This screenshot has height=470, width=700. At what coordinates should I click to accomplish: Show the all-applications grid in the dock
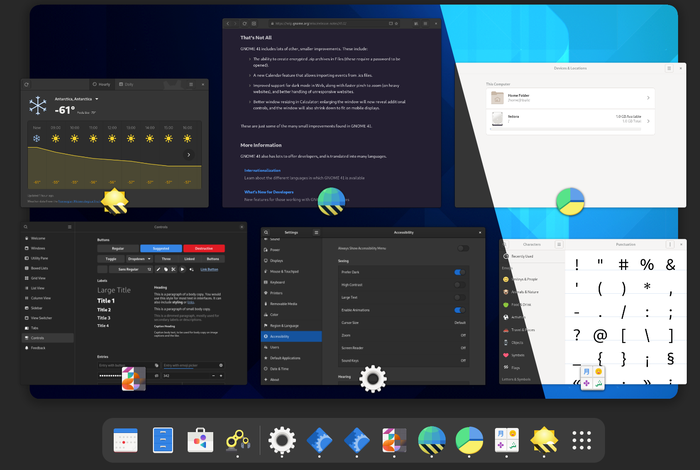click(582, 440)
